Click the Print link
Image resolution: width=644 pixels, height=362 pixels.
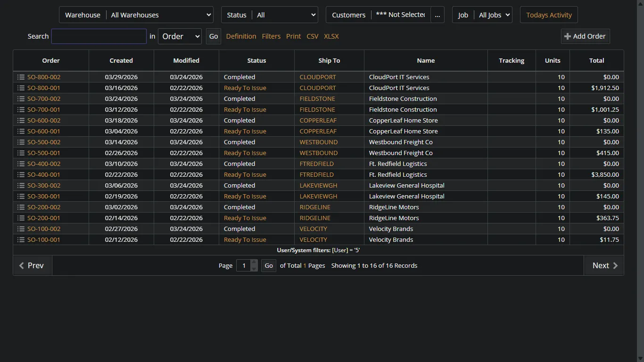tap(293, 36)
